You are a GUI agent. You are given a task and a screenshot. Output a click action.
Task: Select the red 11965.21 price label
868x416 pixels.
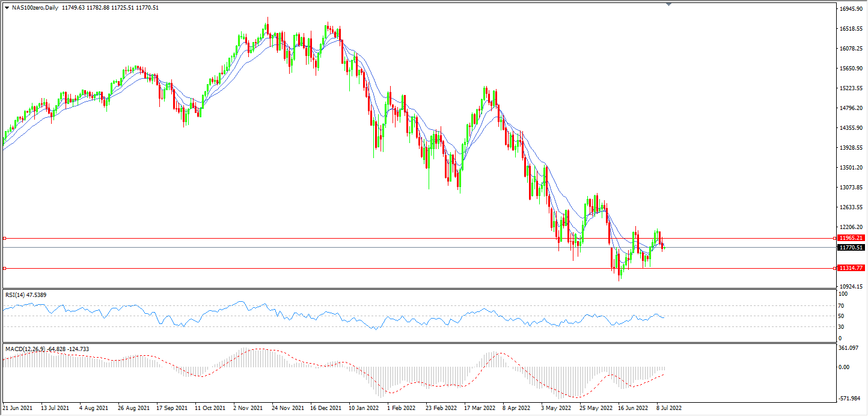[x=850, y=239]
